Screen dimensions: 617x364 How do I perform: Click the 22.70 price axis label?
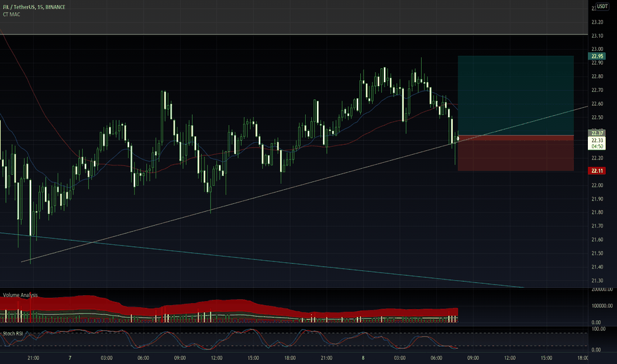(597, 90)
